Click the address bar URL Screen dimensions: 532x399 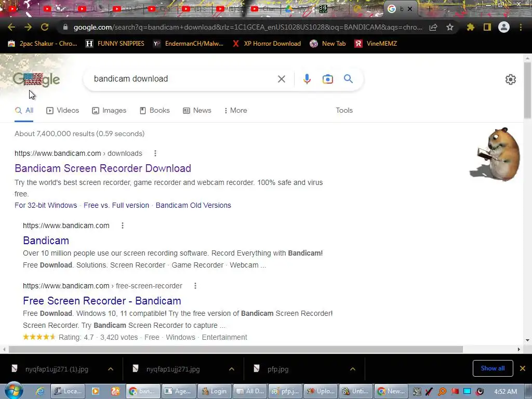click(x=248, y=27)
